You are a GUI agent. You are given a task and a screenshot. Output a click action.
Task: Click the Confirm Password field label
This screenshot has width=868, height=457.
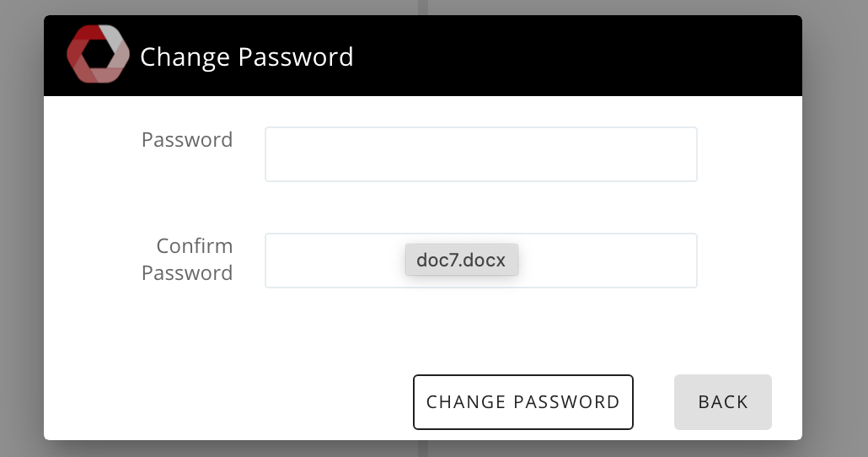coord(187,259)
